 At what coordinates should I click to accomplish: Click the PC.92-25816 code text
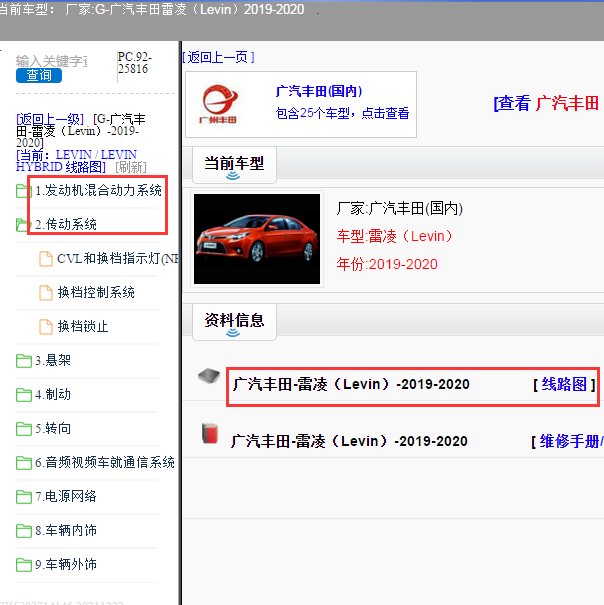[135, 63]
